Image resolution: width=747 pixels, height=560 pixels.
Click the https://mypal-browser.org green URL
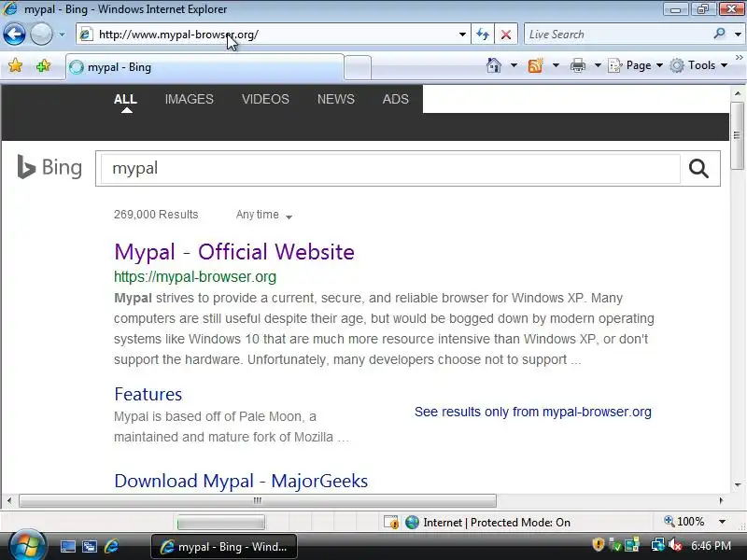[x=195, y=276]
